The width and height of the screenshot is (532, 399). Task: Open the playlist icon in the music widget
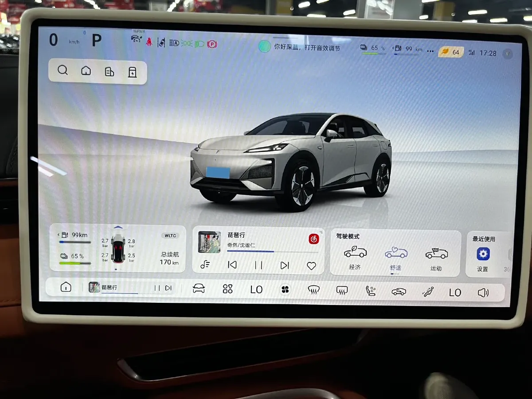tap(205, 265)
